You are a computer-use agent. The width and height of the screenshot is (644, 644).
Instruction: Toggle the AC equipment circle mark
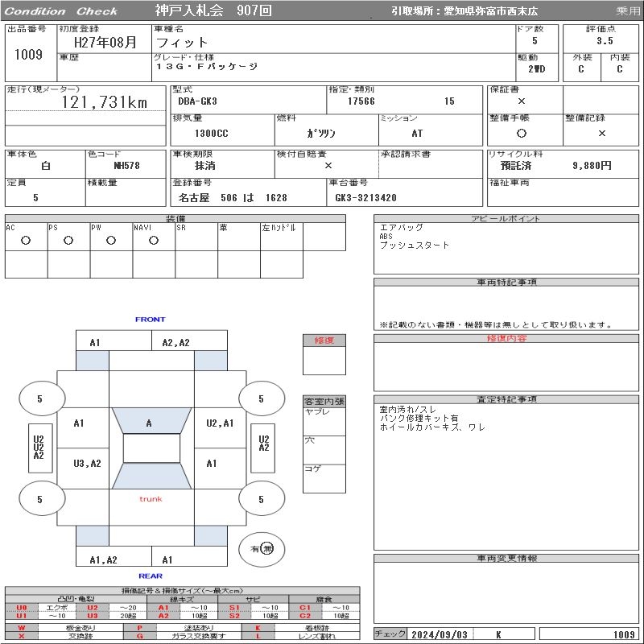(26, 240)
